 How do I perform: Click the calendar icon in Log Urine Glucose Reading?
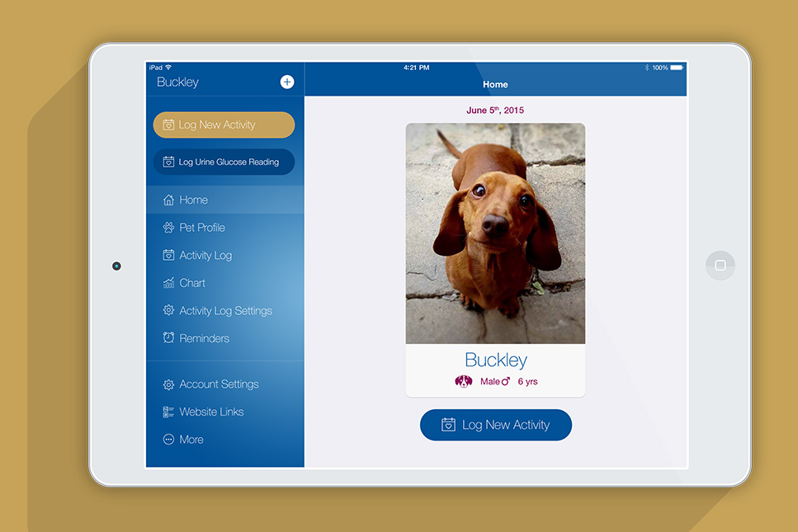coord(168,162)
